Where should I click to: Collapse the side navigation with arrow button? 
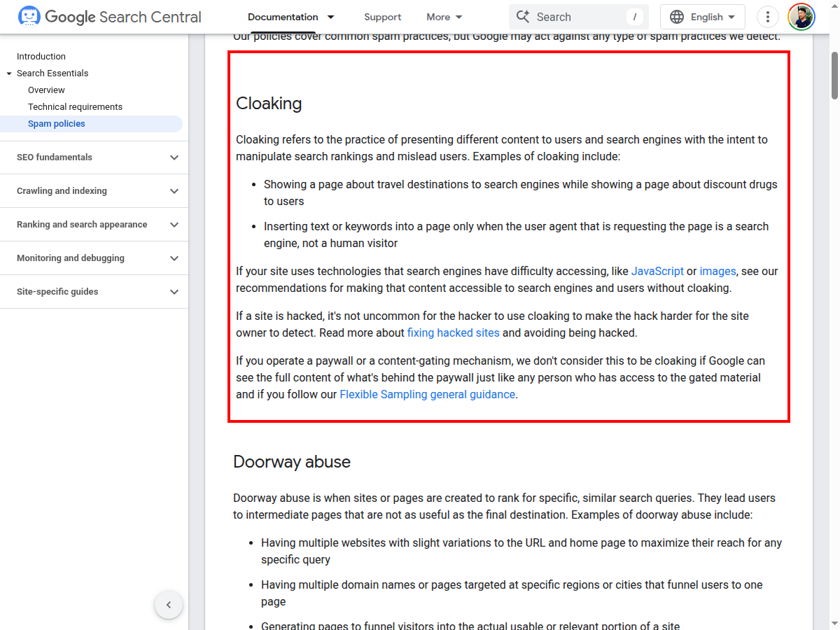169,605
